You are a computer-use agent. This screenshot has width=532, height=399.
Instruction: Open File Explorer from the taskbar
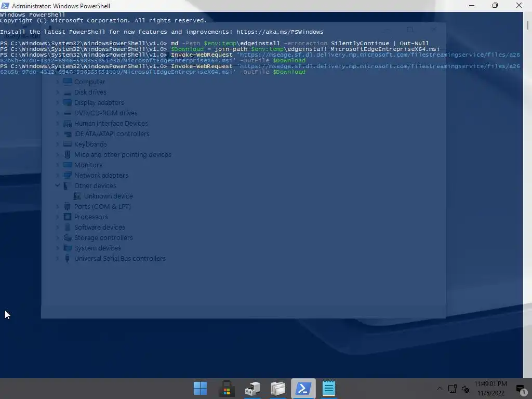pos(278,389)
